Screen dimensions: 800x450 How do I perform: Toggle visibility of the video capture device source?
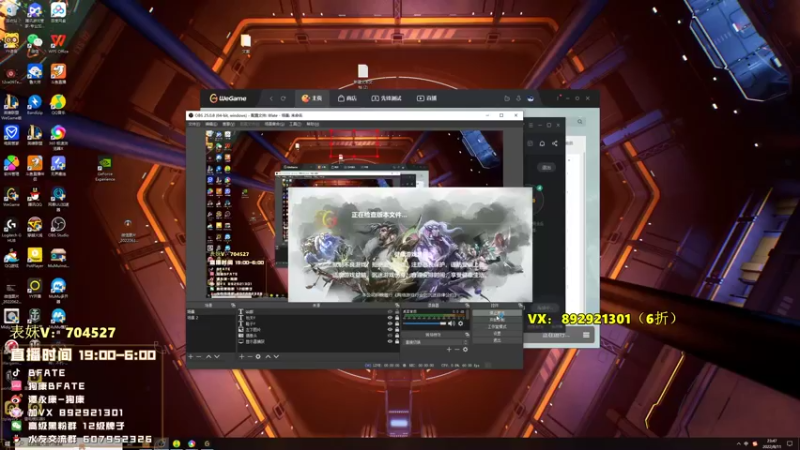pos(390,336)
